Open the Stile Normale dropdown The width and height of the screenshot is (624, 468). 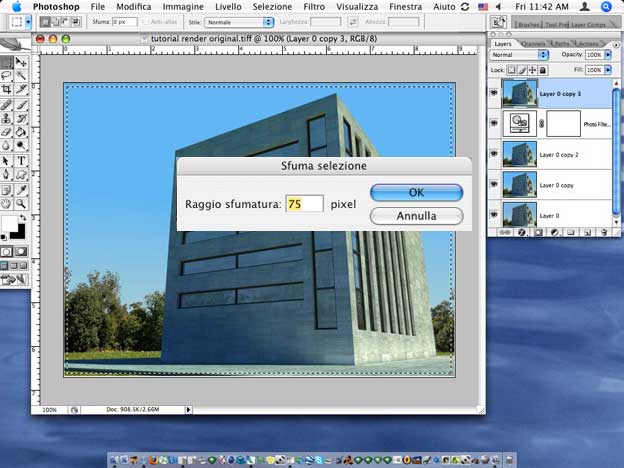click(239, 21)
